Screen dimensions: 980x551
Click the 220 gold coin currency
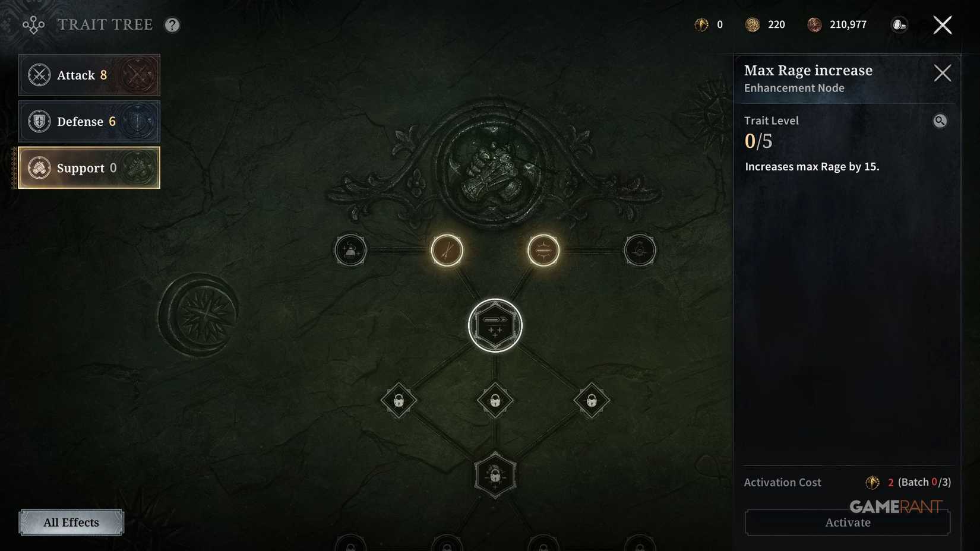point(765,24)
